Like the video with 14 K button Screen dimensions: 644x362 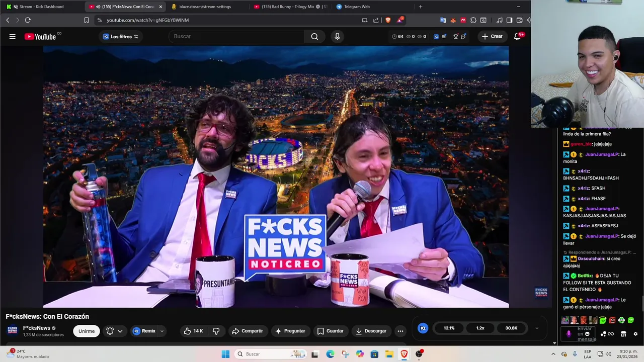[193, 331]
